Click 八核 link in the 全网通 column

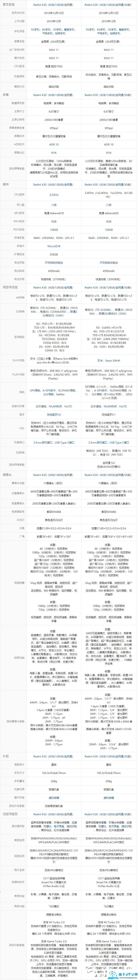[x=54, y=205]
